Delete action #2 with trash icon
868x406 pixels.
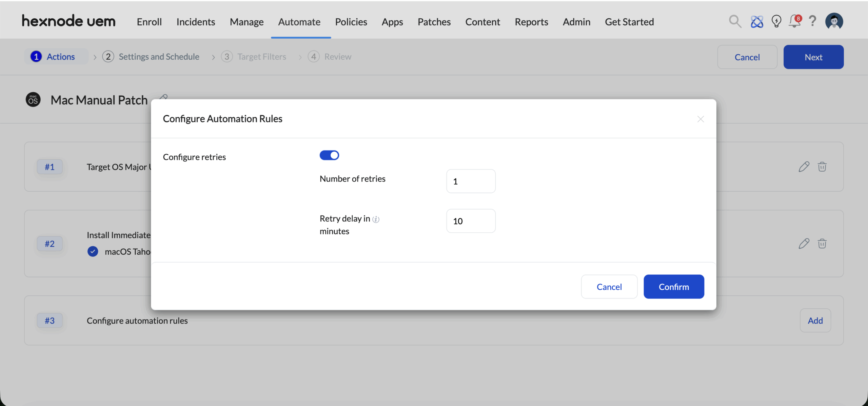click(x=822, y=243)
